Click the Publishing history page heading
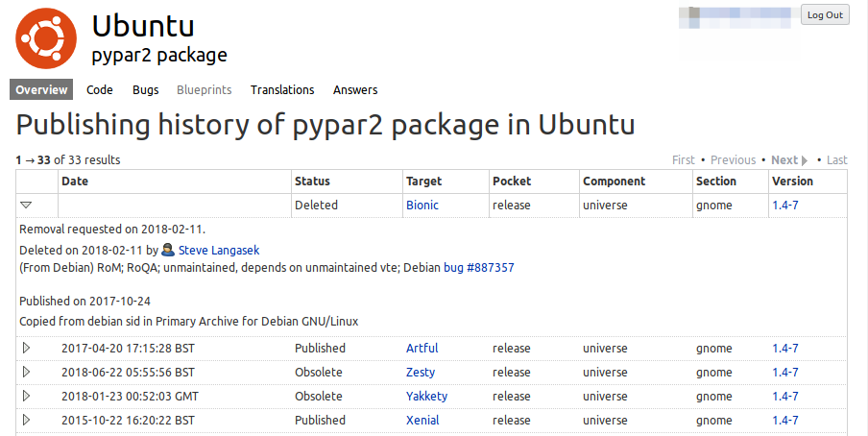This screenshot has width=868, height=436. click(325, 124)
